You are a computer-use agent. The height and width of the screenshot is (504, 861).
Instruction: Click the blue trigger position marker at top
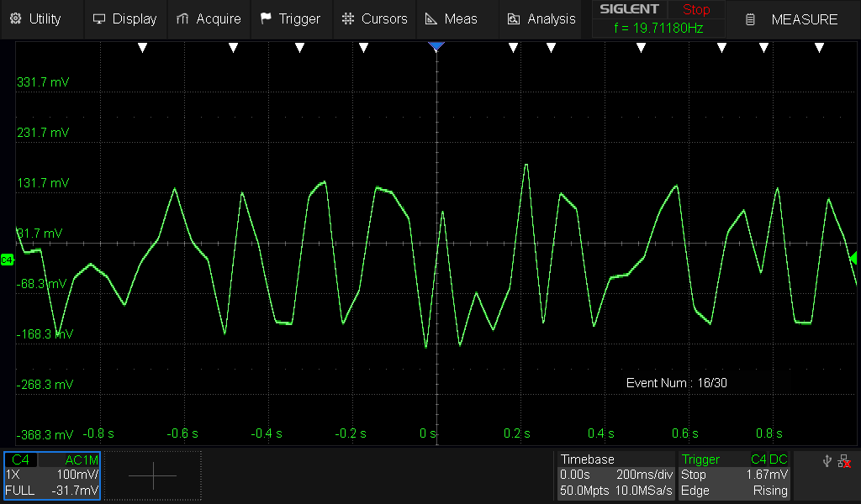point(436,46)
